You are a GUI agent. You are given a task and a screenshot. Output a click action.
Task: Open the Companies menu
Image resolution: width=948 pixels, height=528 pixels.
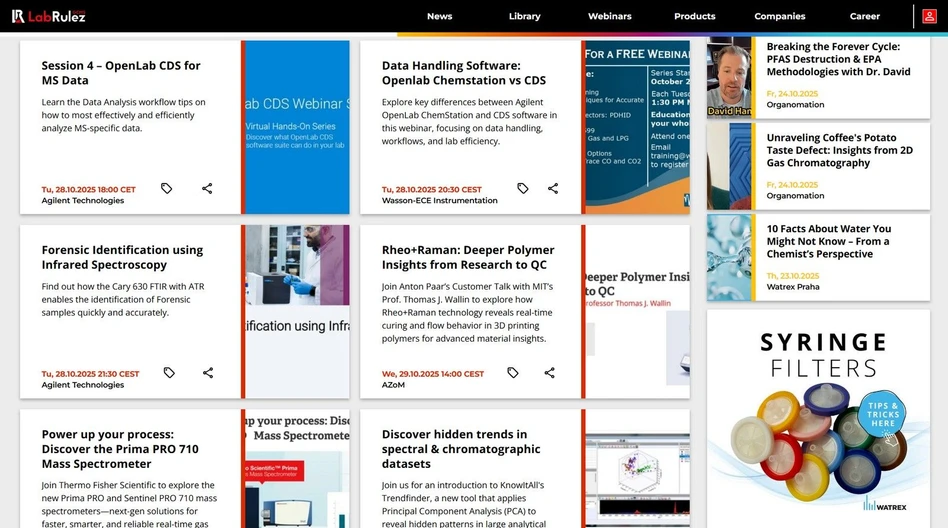tap(779, 16)
